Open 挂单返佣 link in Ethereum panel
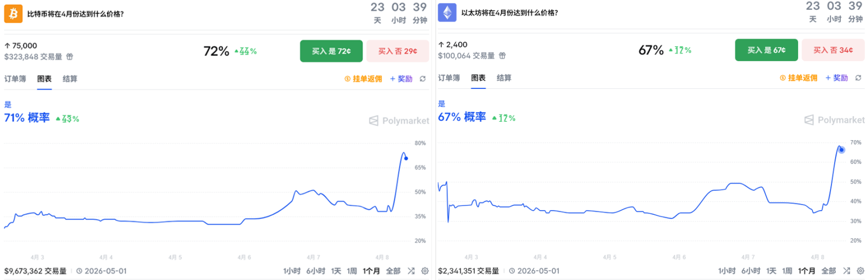This screenshot has height=280, width=868. (799, 78)
